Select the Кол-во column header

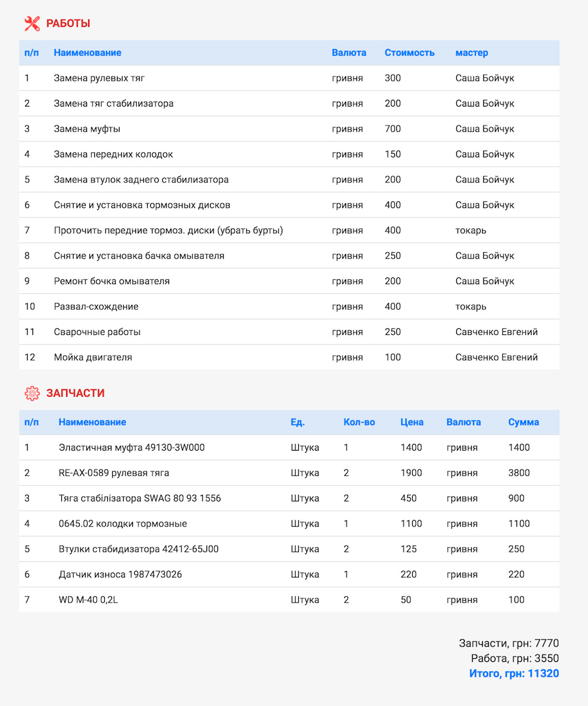(359, 422)
